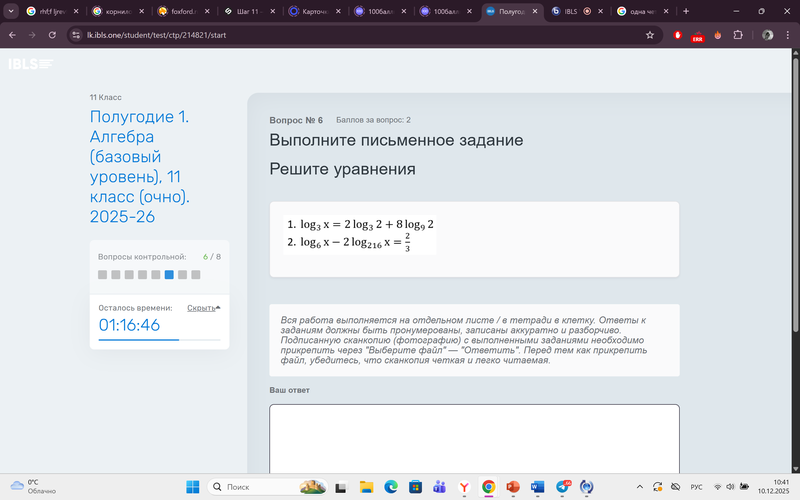This screenshot has width=800, height=500.
Task: Open the РУС keyboard language switcher
Action: [697, 486]
